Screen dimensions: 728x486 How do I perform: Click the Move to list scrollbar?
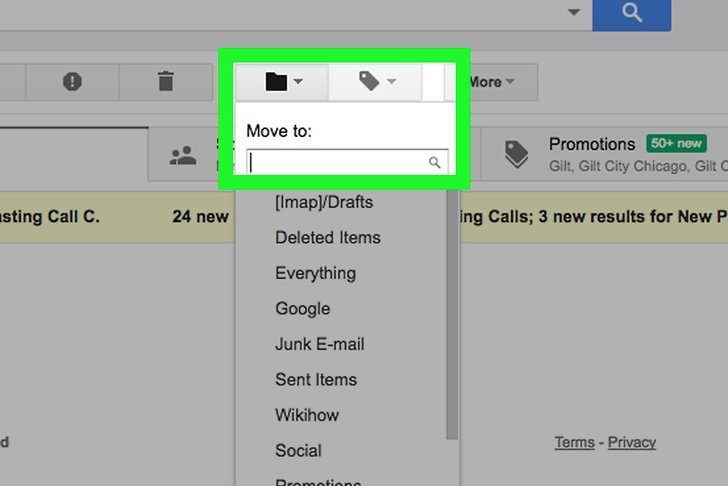click(452, 314)
